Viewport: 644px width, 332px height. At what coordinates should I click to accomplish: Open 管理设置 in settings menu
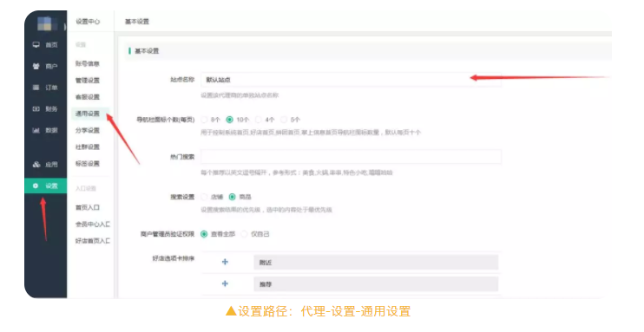coord(87,81)
